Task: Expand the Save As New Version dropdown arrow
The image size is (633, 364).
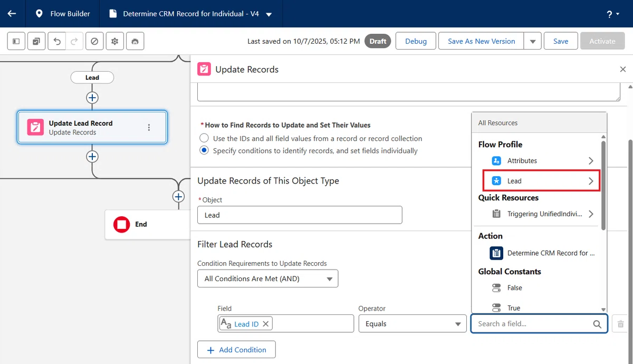Action: (x=533, y=41)
